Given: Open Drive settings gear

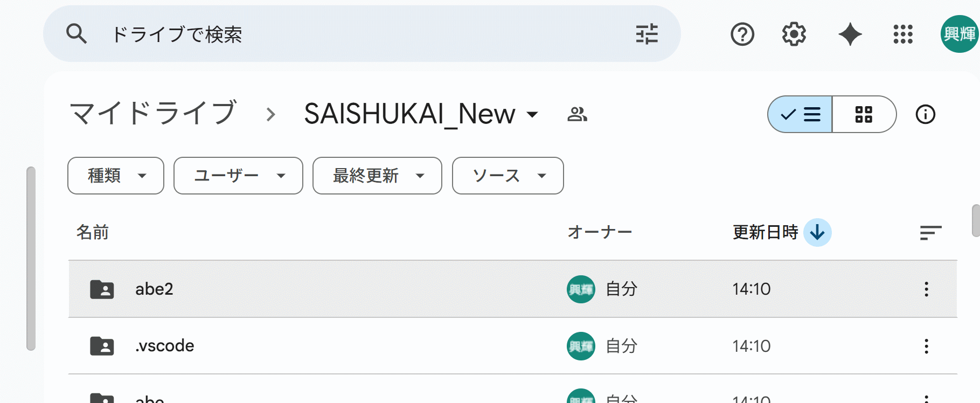Looking at the screenshot, I should pos(793,34).
